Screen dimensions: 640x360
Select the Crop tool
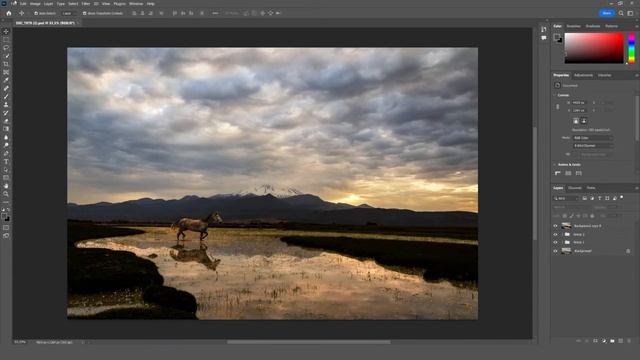6,64
